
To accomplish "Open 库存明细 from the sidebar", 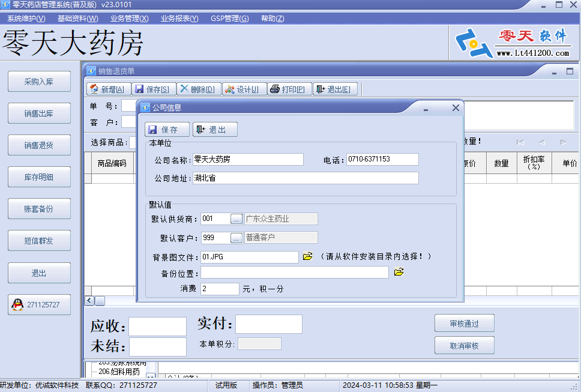I will pos(39,177).
